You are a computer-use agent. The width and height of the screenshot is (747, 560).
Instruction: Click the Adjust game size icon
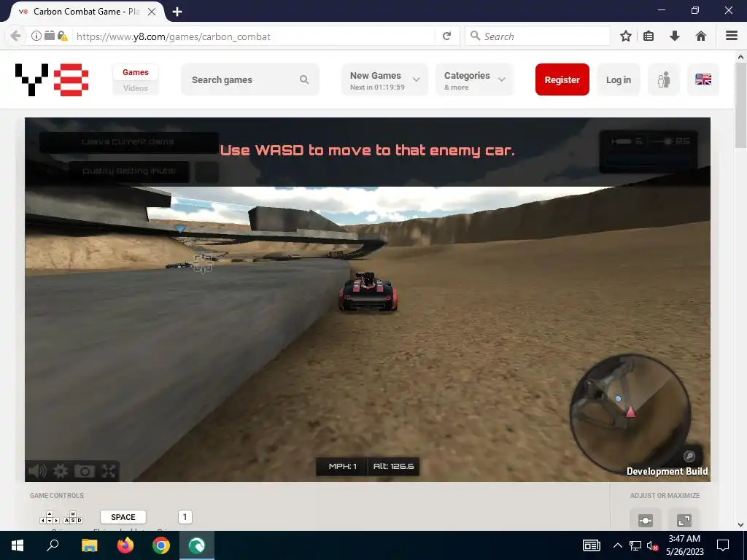click(646, 520)
